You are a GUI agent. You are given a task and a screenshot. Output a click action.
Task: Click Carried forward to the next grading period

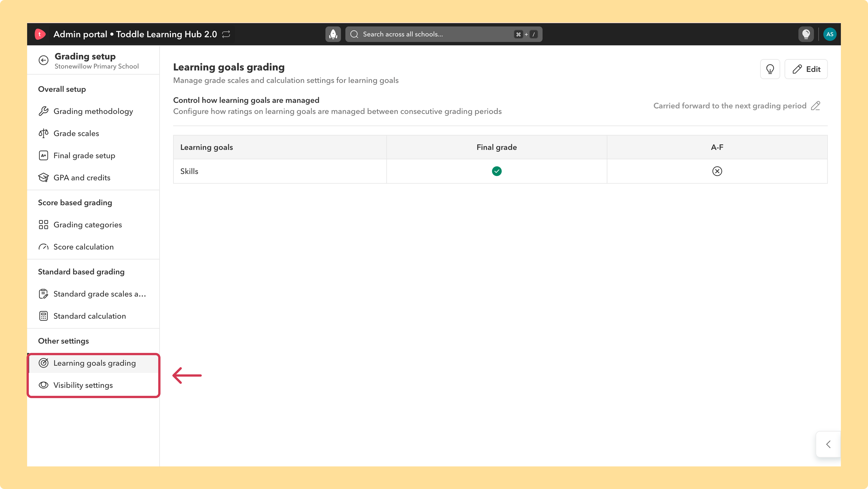coord(730,106)
